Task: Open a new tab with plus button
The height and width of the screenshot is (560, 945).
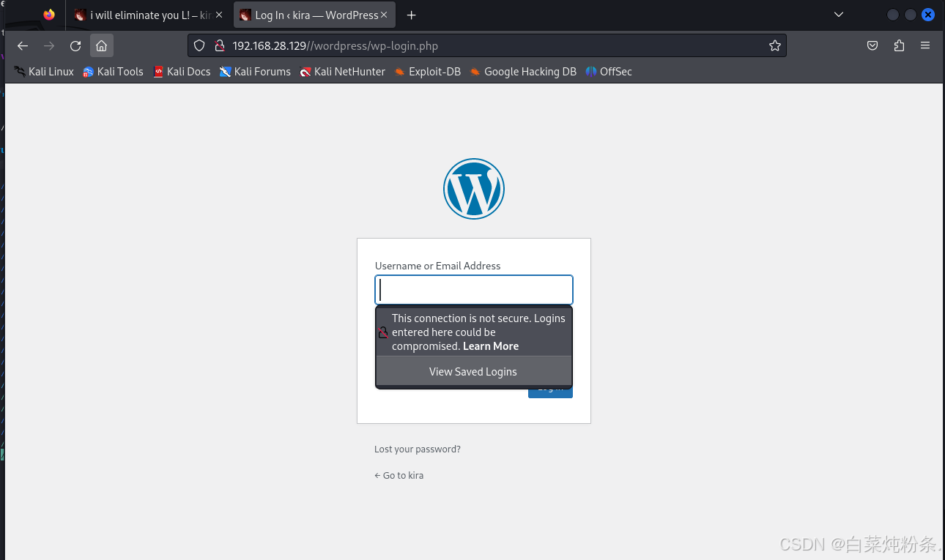Action: 412,15
